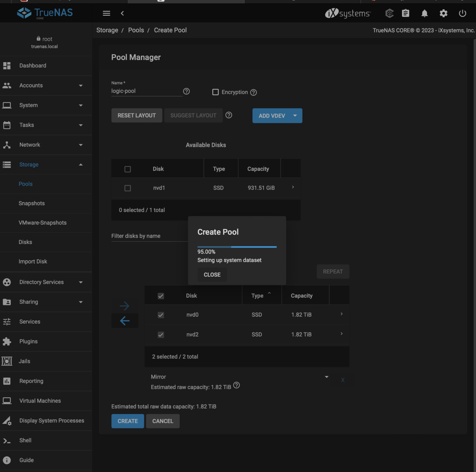Open the Dashboard via its sidebar icon
Image resolution: width=476 pixels, height=472 pixels.
[x=7, y=65]
